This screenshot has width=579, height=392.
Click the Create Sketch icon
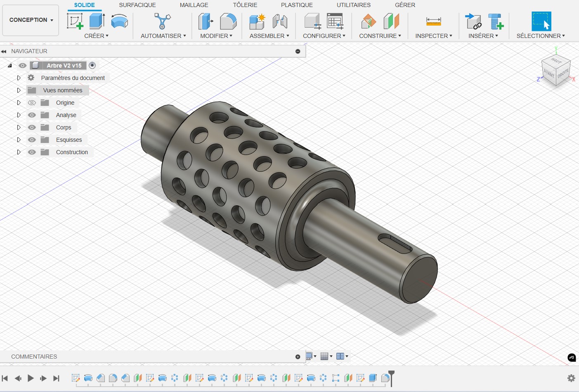75,21
